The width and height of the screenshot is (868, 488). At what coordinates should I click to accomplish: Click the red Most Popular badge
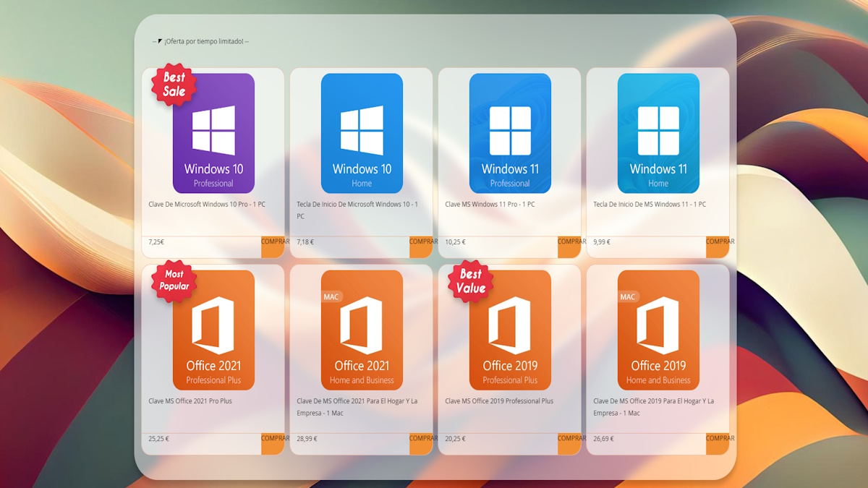click(174, 281)
